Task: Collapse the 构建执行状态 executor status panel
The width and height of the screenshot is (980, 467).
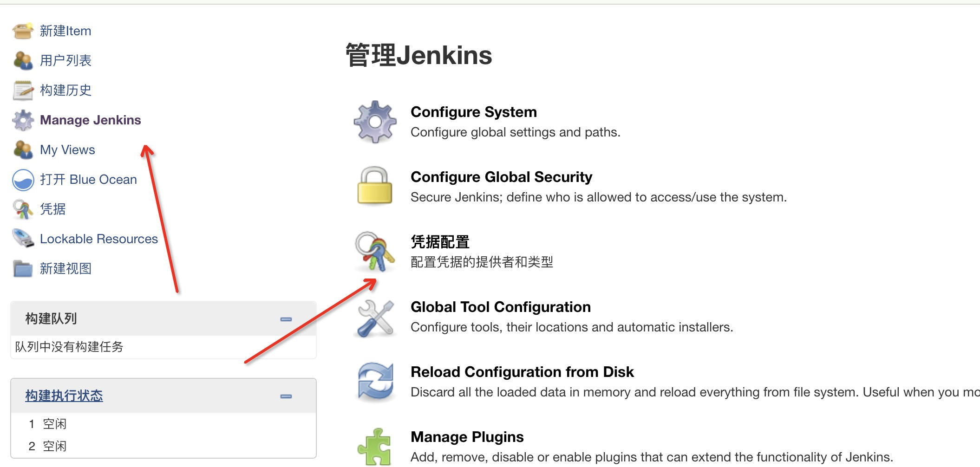Action: point(286,396)
